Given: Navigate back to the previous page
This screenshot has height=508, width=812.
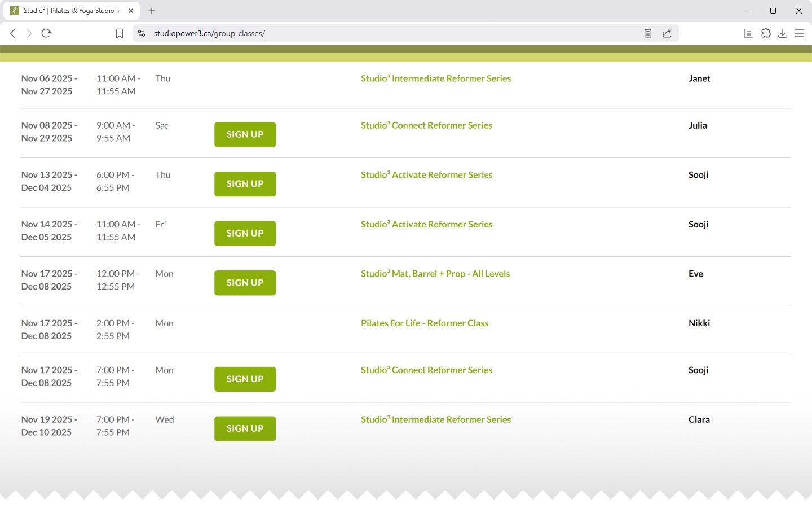Looking at the screenshot, I should click(x=12, y=33).
